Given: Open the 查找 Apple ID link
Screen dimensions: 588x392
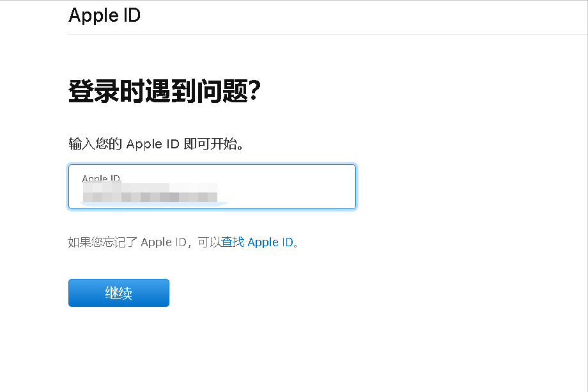Looking at the screenshot, I should click(258, 242).
